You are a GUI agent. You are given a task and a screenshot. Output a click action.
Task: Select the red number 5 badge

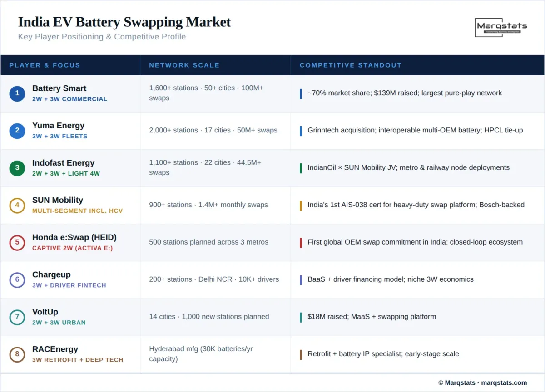(x=17, y=242)
